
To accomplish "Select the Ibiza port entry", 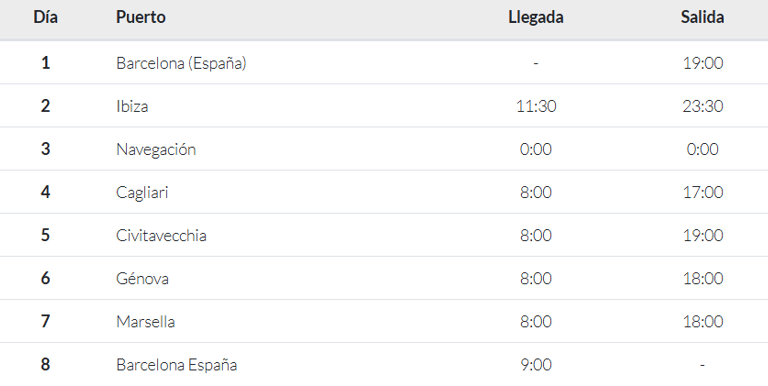I will pyautogui.click(x=132, y=106).
